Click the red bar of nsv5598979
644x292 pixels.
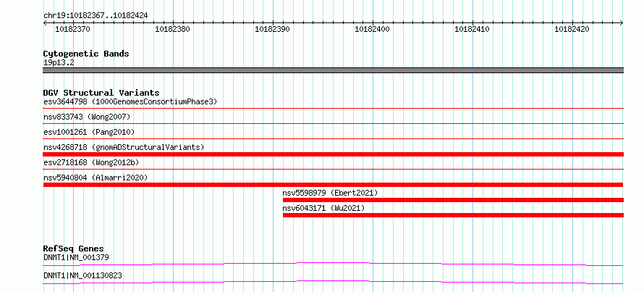[x=453, y=200]
